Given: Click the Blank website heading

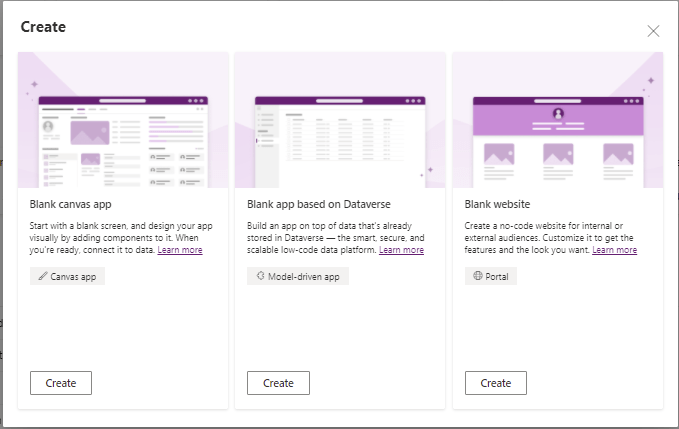Looking at the screenshot, I should point(497,204).
